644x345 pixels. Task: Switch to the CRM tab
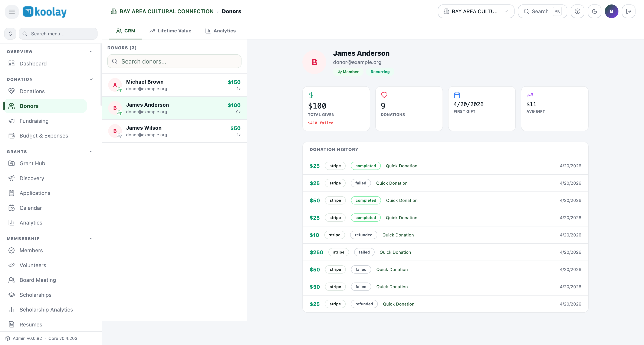click(x=125, y=31)
